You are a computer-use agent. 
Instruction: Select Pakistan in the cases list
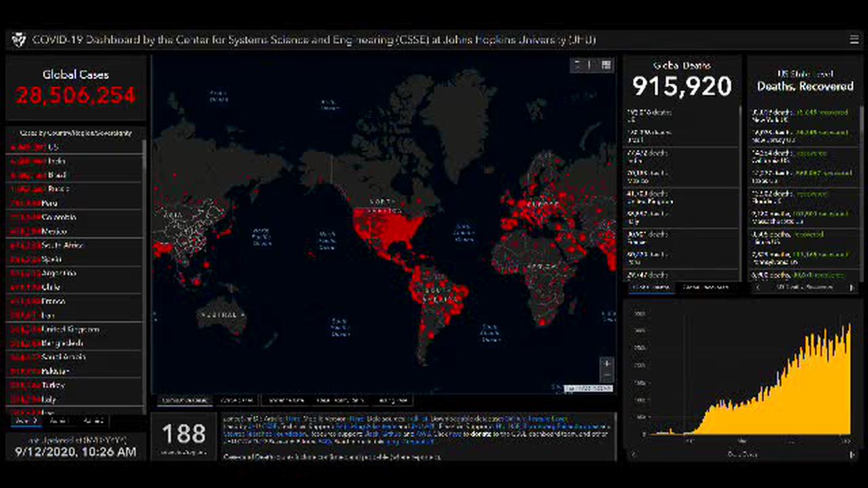pos(75,372)
